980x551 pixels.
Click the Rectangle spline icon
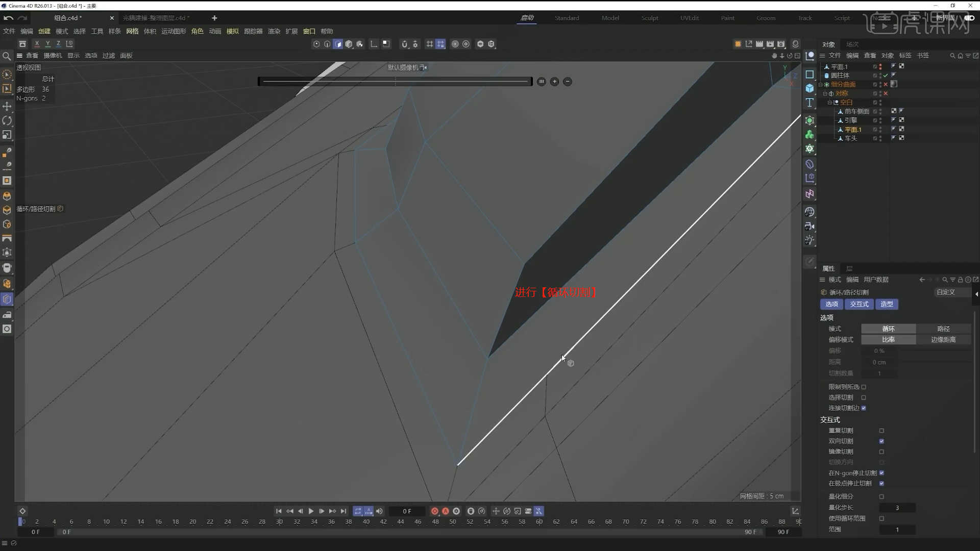click(810, 74)
